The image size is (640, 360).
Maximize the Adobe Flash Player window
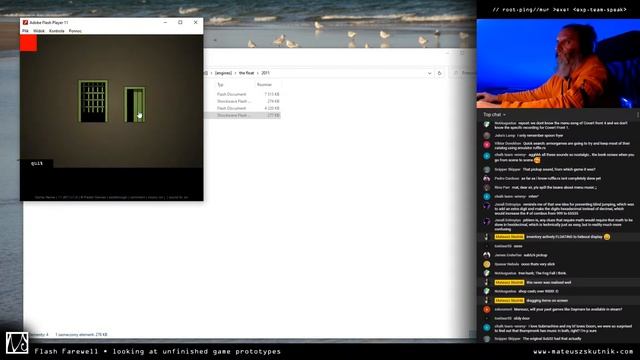pos(180,22)
